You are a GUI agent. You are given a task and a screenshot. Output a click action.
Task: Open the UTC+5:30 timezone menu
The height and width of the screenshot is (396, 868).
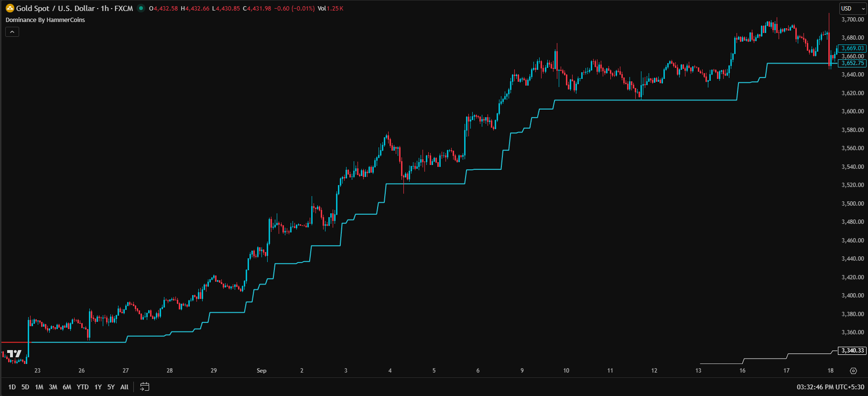[830, 387]
